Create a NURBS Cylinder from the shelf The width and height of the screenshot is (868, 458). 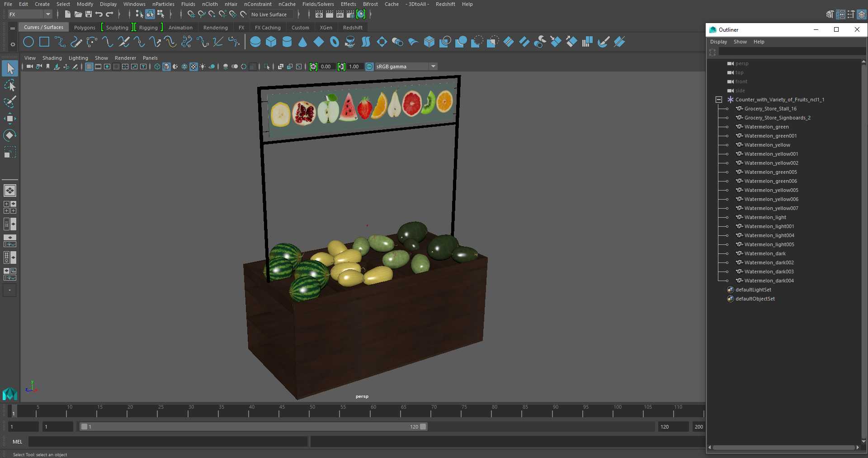(x=287, y=42)
